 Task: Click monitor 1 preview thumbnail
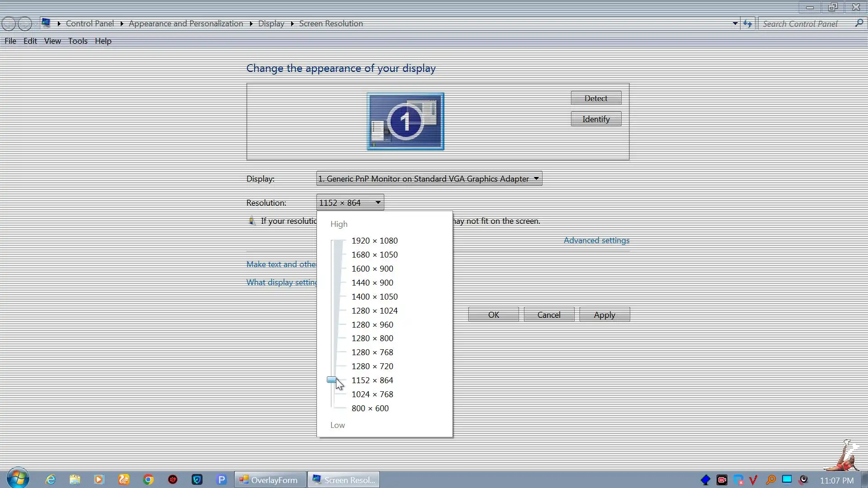405,121
